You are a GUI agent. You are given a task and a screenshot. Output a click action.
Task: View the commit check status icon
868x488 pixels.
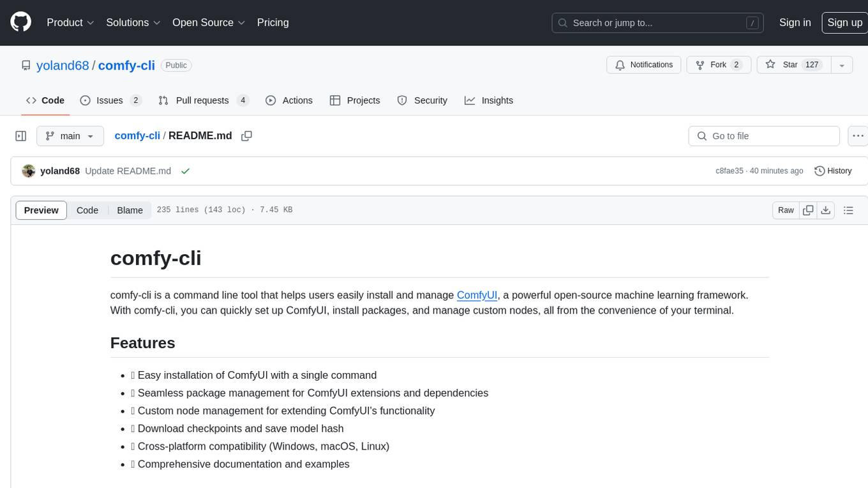(x=185, y=171)
